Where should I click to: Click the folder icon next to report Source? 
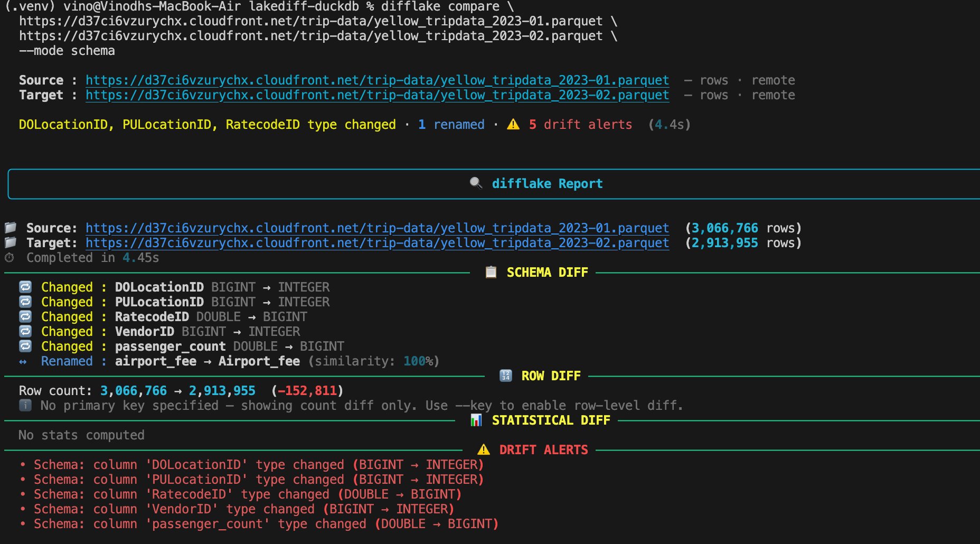click(x=11, y=228)
